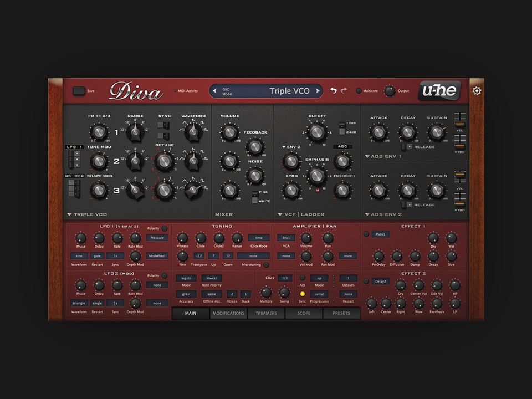Switch to the MAIN tab
Screen dimensions: 532x399
(x=190, y=313)
